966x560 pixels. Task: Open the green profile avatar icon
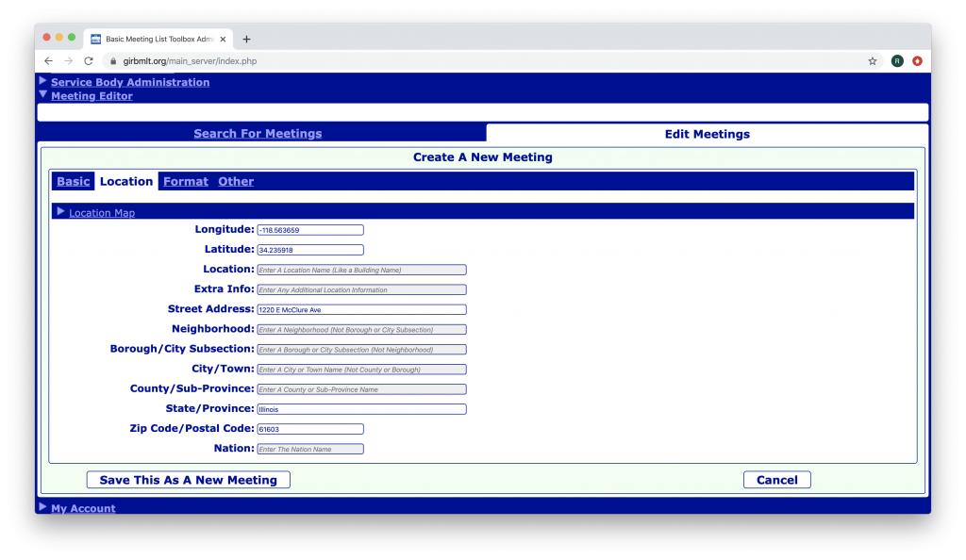click(x=897, y=61)
